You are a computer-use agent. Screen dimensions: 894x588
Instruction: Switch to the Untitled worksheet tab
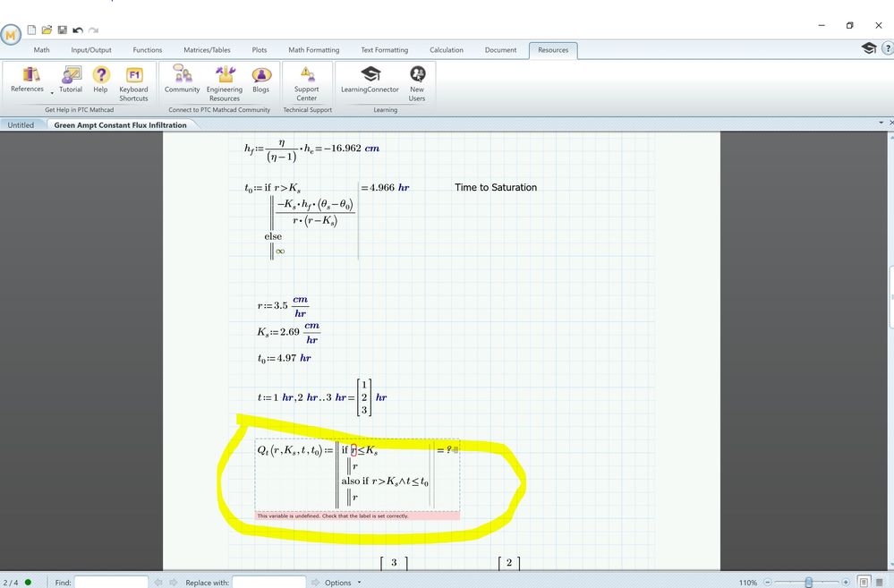tap(21, 125)
